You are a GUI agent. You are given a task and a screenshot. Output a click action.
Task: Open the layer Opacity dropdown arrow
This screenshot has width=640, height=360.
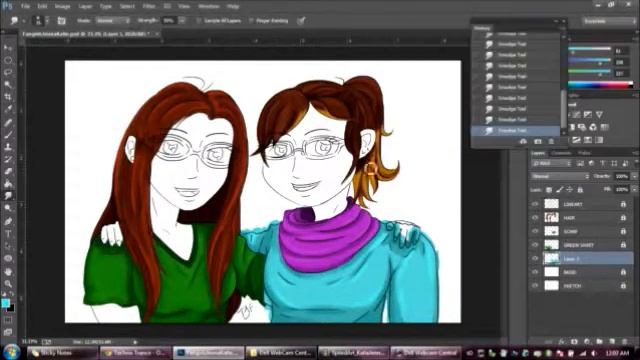tap(634, 176)
